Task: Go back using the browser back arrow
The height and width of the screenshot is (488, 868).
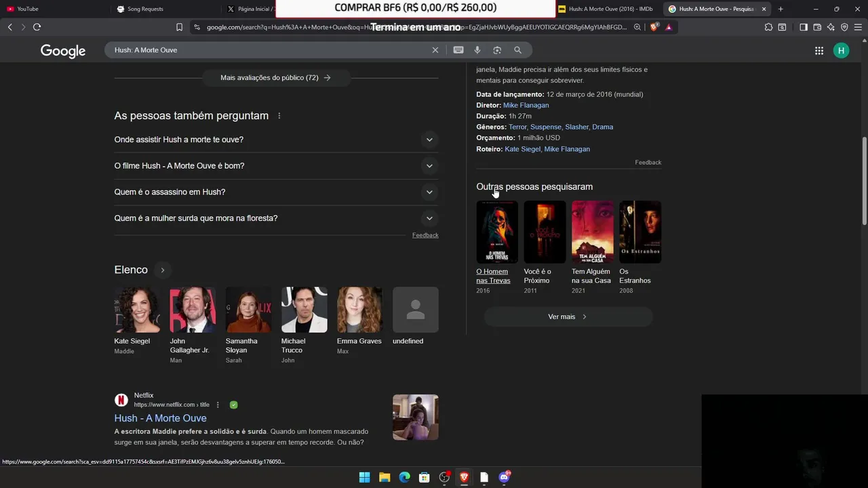Action: [9, 27]
